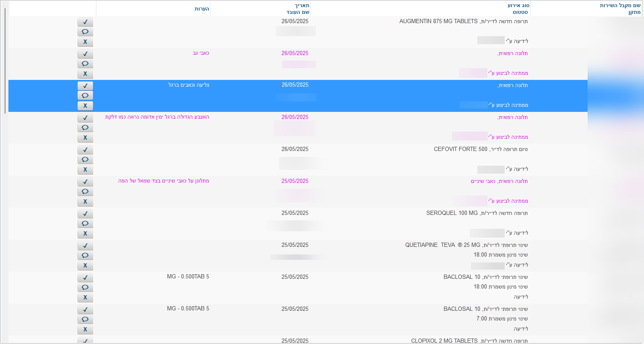Click the שם מקבל השירות column header
The width and height of the screenshot is (644, 344).
(620, 5)
